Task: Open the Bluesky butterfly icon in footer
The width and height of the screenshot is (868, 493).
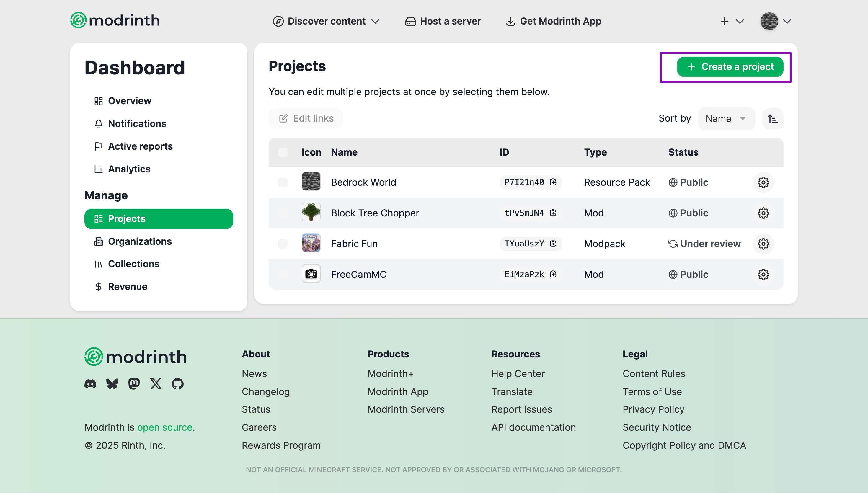Action: [x=112, y=384]
